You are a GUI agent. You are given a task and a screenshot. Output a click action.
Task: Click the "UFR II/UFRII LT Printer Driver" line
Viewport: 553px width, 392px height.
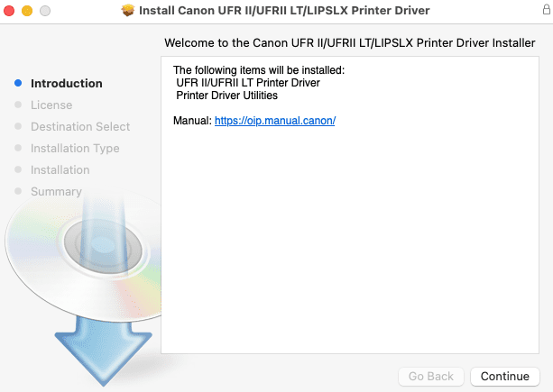(x=248, y=82)
